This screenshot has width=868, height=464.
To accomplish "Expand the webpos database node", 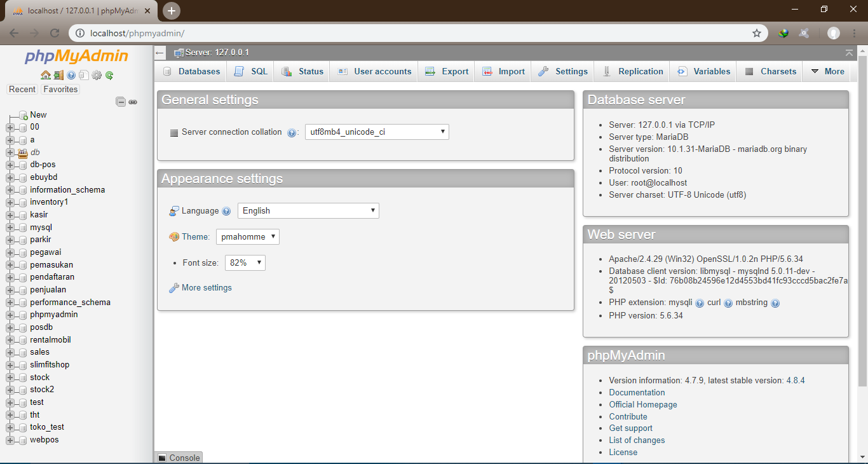I will (10, 440).
